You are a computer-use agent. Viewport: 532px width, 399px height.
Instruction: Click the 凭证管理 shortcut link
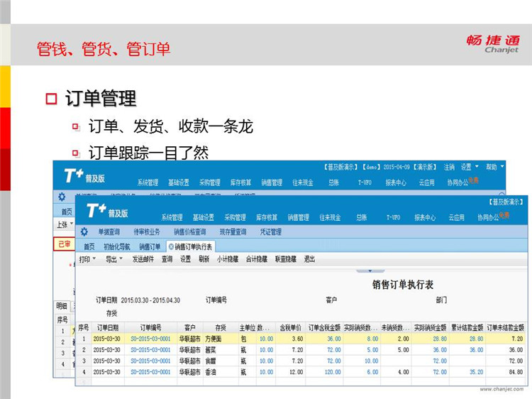tap(270, 232)
